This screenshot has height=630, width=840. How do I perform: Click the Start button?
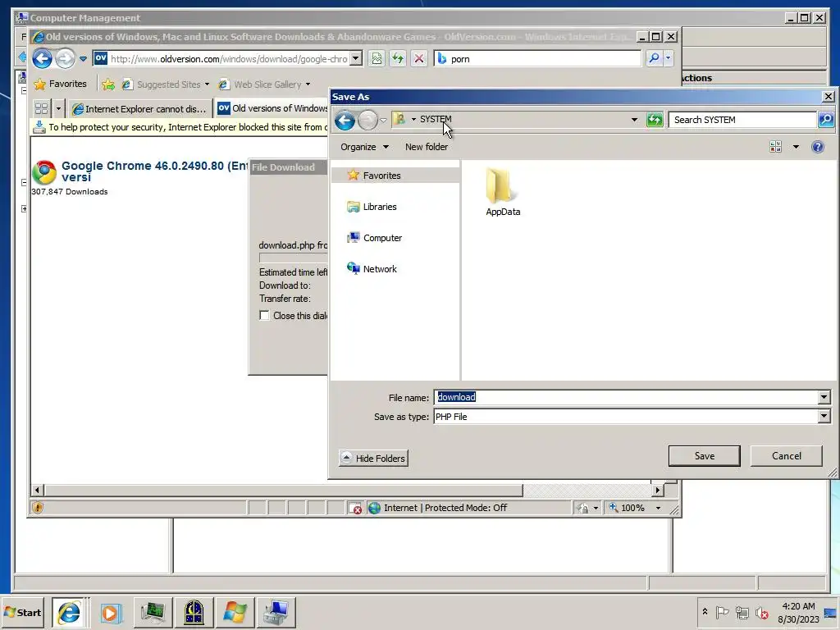[22, 612]
